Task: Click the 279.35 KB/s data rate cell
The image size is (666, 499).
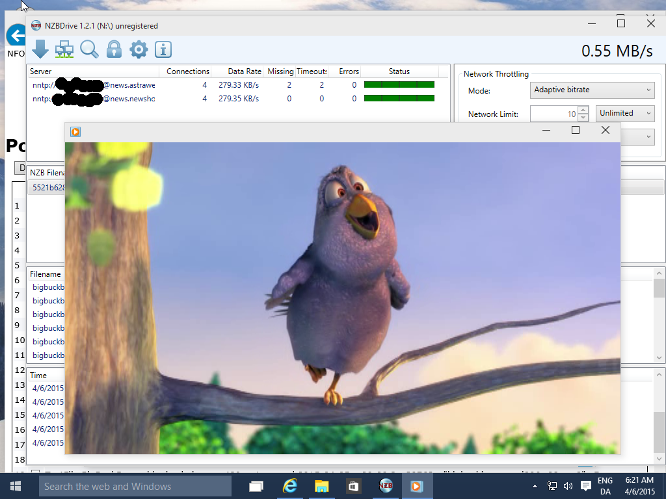Action: [239, 99]
